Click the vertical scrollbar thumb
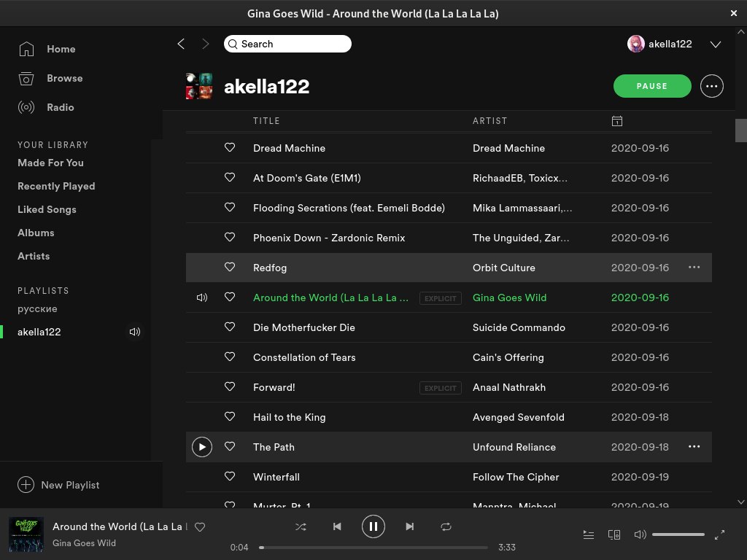The width and height of the screenshot is (747, 560). pyautogui.click(x=741, y=131)
